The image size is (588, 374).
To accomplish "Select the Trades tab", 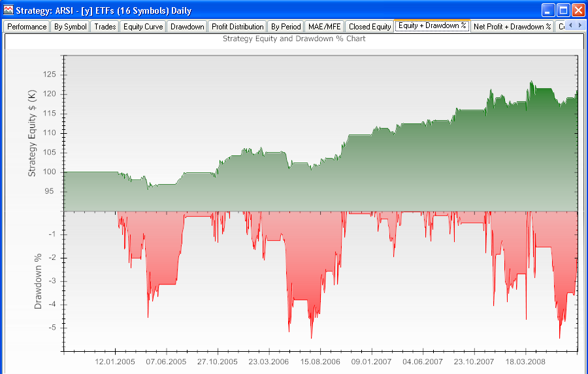I will pyautogui.click(x=105, y=27).
